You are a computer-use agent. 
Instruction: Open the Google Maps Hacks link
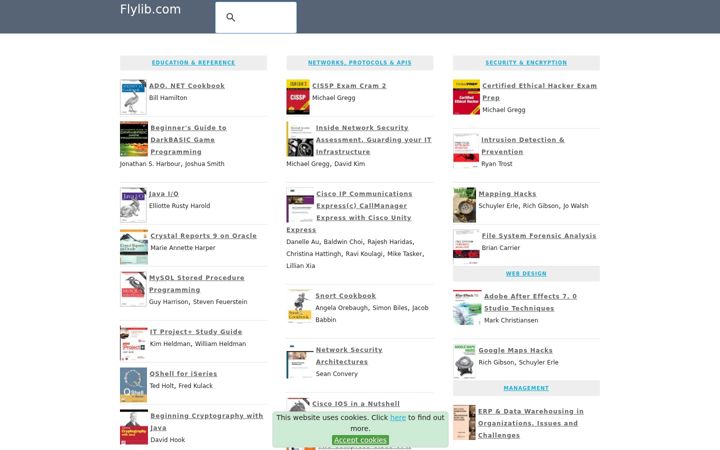(515, 350)
